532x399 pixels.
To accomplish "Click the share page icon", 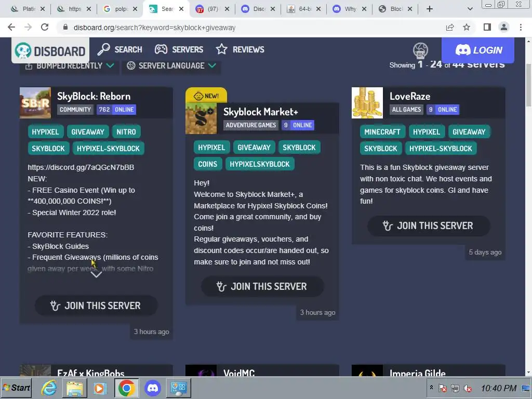I will click(450, 27).
